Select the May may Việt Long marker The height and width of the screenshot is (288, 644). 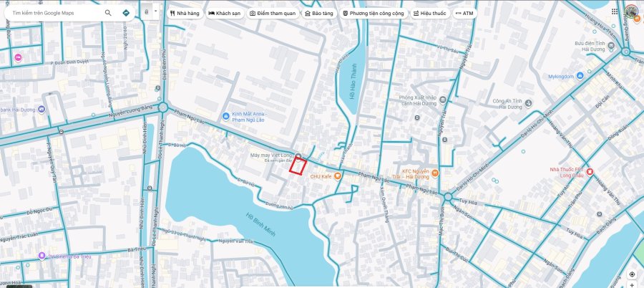(298, 154)
